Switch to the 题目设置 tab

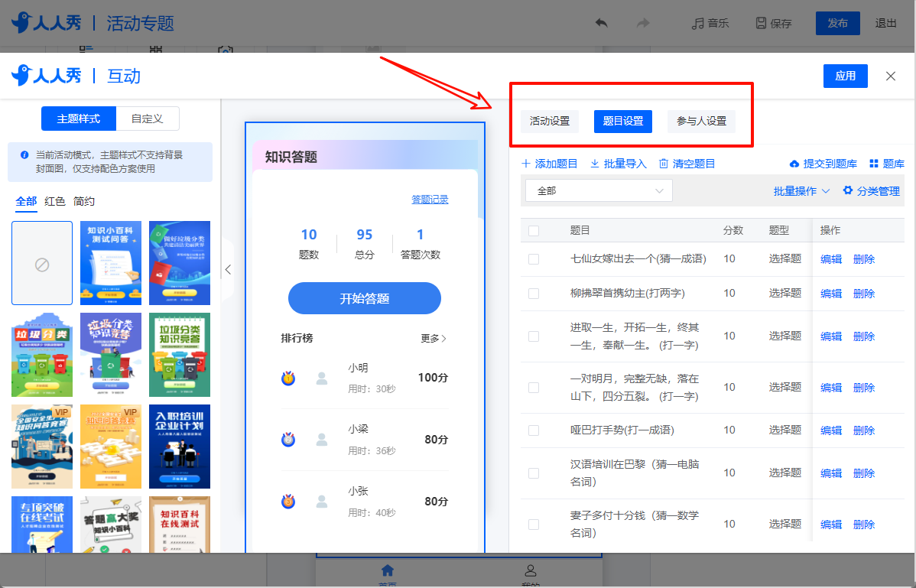pyautogui.click(x=622, y=121)
